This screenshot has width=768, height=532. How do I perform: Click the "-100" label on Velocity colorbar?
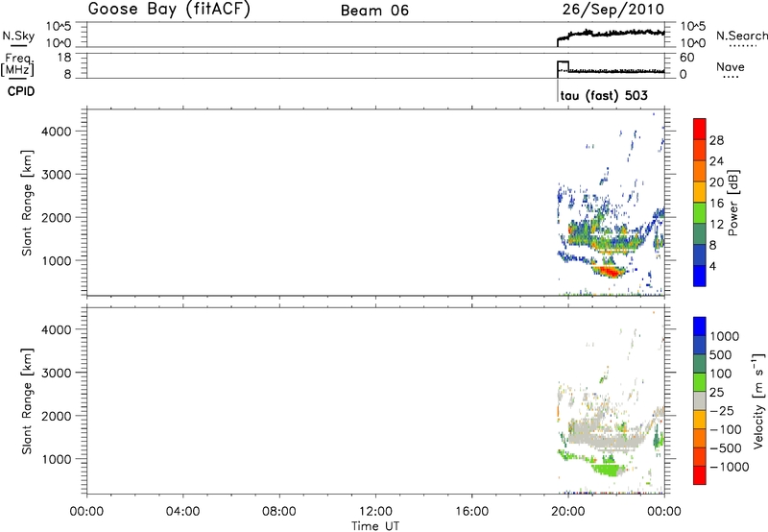click(726, 429)
